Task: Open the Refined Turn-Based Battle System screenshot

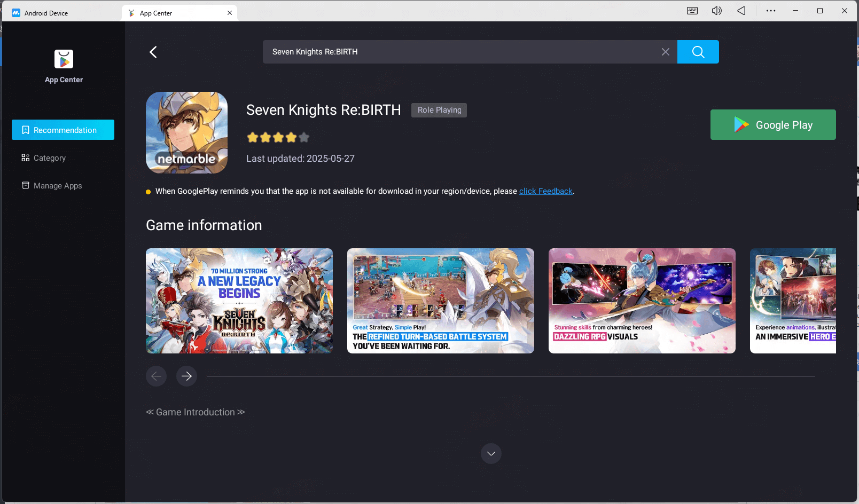Action: 441,301
